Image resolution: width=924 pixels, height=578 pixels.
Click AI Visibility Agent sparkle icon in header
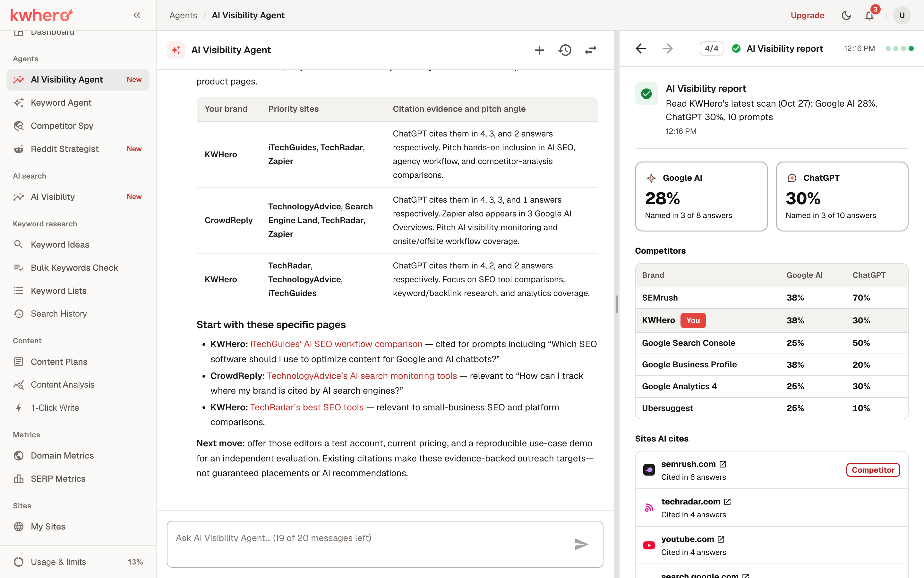click(176, 50)
